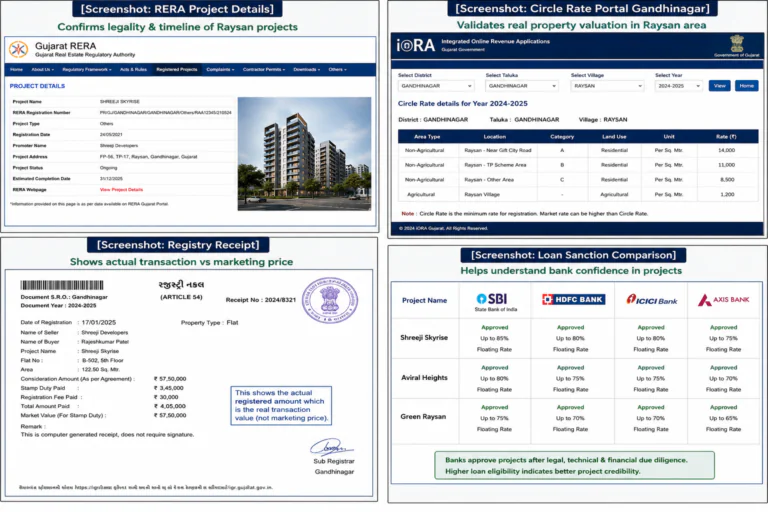The width and height of the screenshot is (768, 512).
Task: Click the 14,000 rate value
Action: coord(726,150)
